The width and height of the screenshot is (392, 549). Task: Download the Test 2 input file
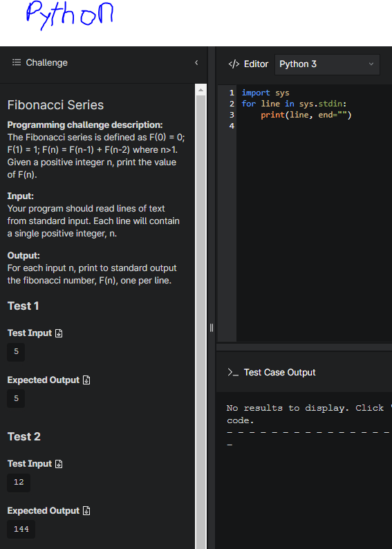tap(59, 464)
